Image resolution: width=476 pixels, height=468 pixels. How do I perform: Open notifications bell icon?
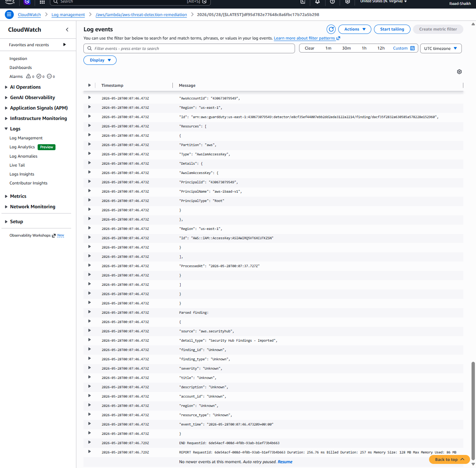click(317, 1)
